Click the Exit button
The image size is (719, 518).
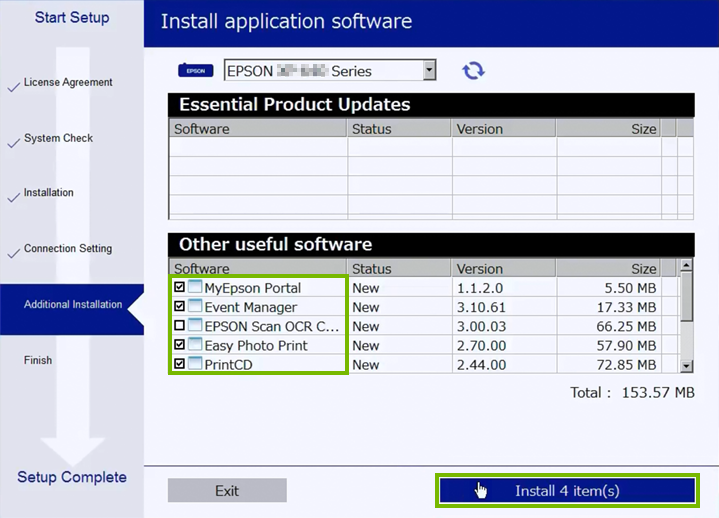[227, 490]
